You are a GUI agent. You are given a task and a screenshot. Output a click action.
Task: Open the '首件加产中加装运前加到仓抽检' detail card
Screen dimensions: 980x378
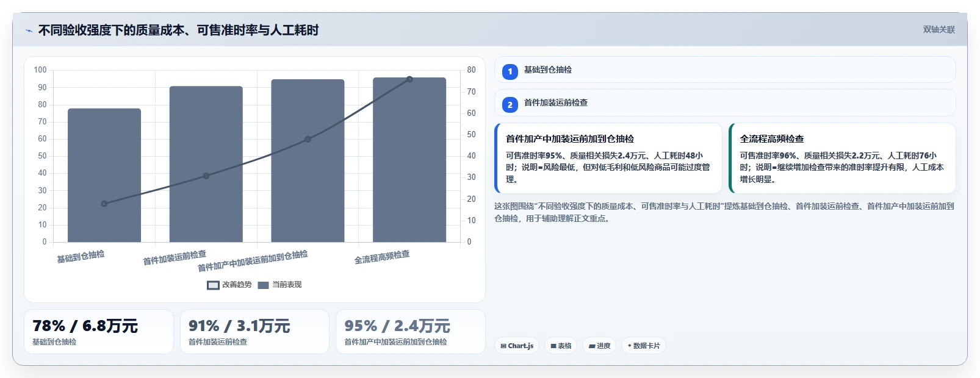(x=608, y=159)
